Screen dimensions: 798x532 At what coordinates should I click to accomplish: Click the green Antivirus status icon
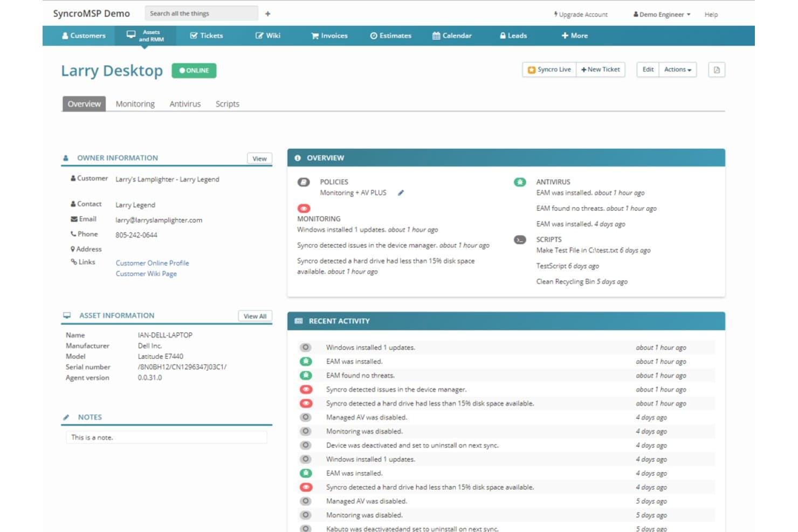pyautogui.click(x=520, y=182)
